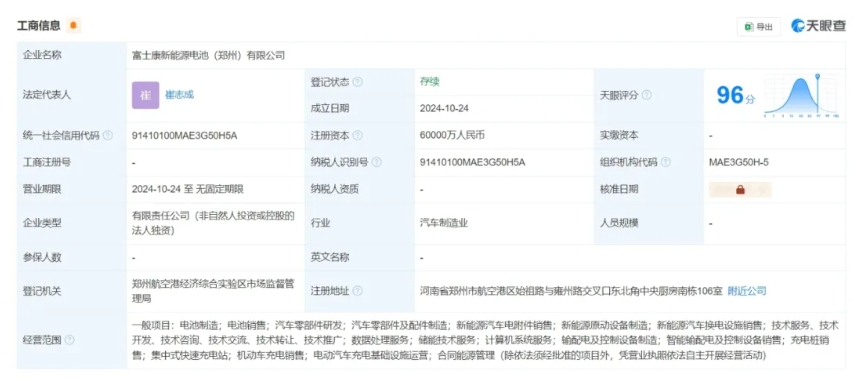Click the 参保人数 label cell
The image size is (861, 381).
(x=72, y=257)
